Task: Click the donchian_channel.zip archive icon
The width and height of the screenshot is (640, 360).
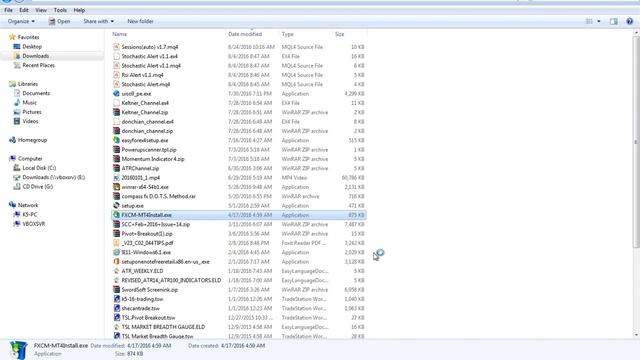Action: [x=116, y=131]
